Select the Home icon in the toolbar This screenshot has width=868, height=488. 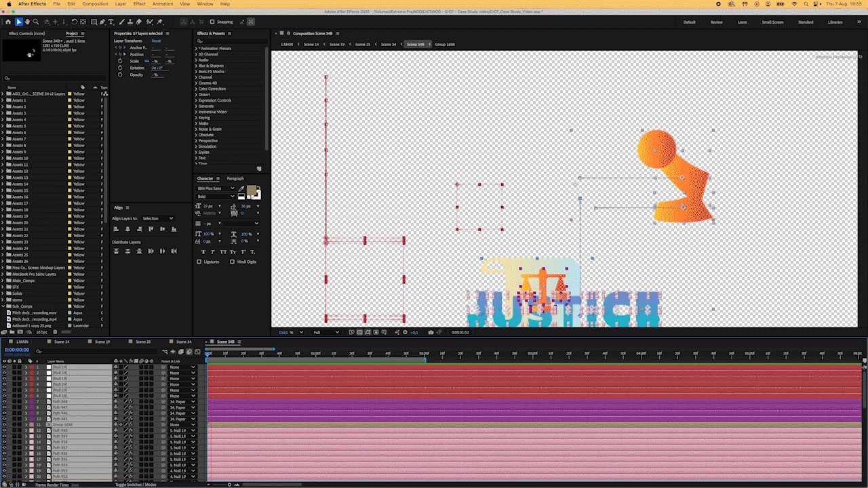[x=8, y=22]
